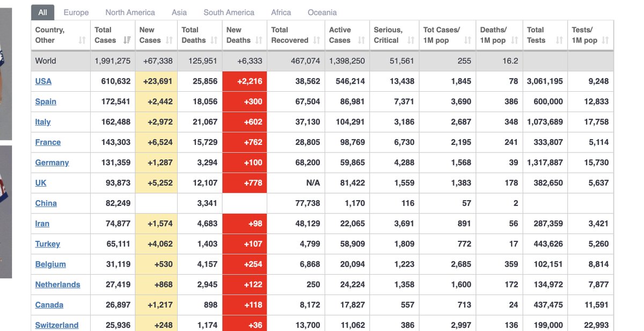This screenshot has width=644, height=331.
Task: Follow the France country link
Action: pyautogui.click(x=48, y=143)
